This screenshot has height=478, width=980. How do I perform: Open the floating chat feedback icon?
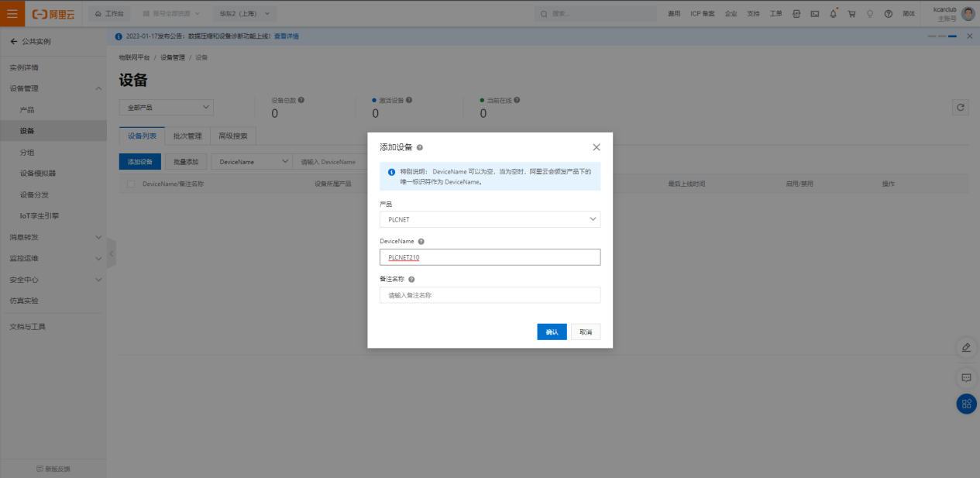(x=966, y=377)
